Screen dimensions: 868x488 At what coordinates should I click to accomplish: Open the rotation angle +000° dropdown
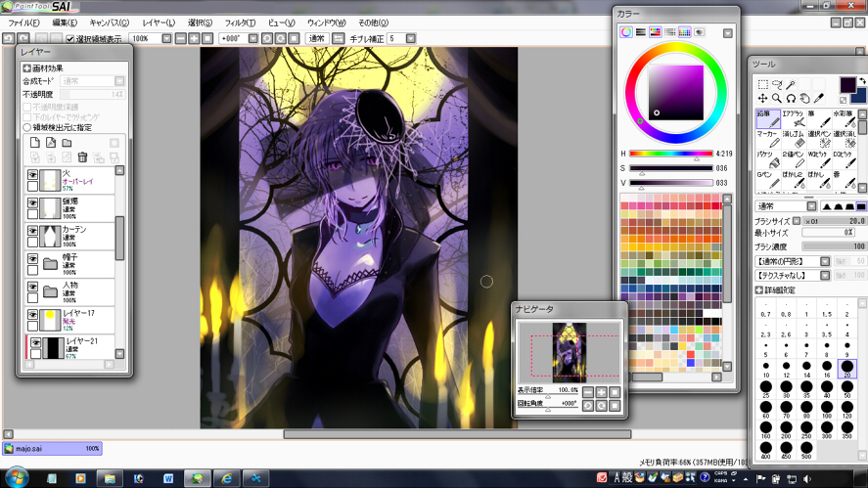tap(253, 38)
